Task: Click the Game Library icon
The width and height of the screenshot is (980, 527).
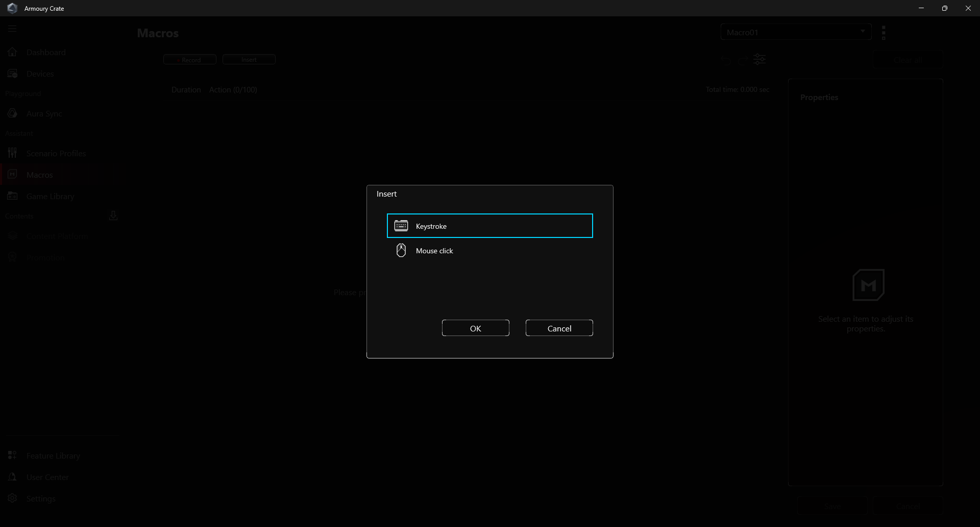Action: pos(13,196)
